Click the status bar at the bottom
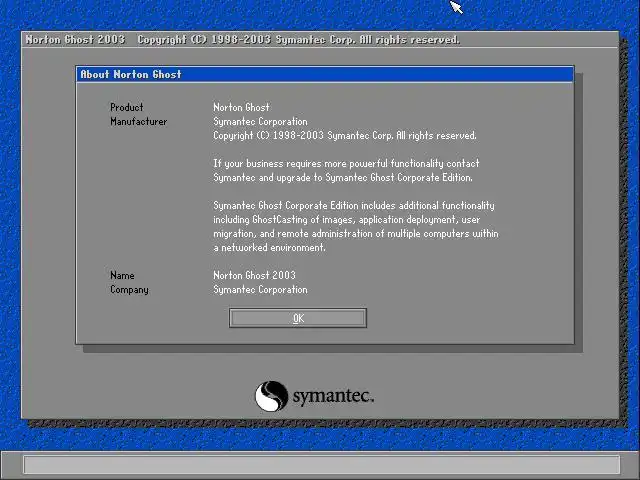This screenshot has height=480, width=640. [x=322, y=464]
